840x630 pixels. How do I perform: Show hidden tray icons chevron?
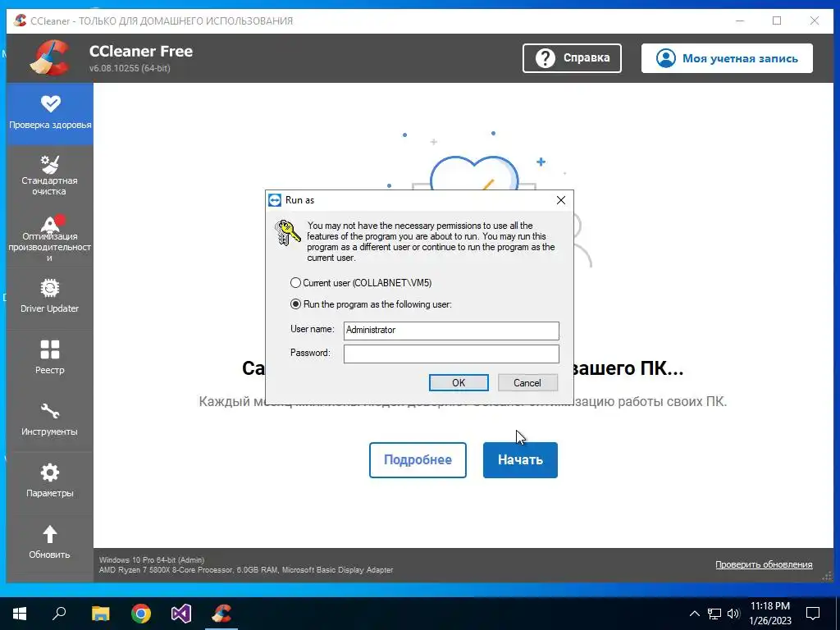[x=694, y=614]
